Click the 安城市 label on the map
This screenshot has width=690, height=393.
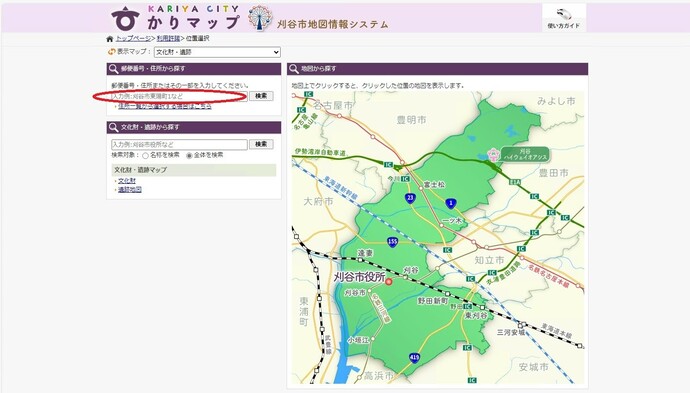(533, 367)
